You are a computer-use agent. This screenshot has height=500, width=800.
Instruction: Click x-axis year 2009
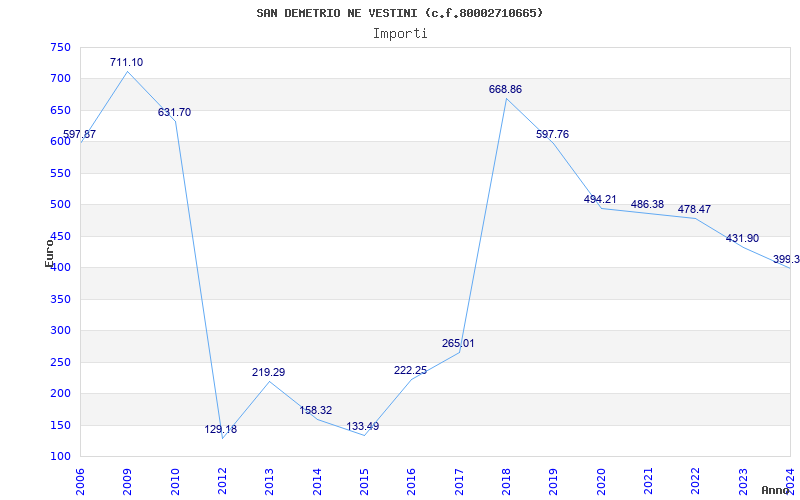click(128, 482)
